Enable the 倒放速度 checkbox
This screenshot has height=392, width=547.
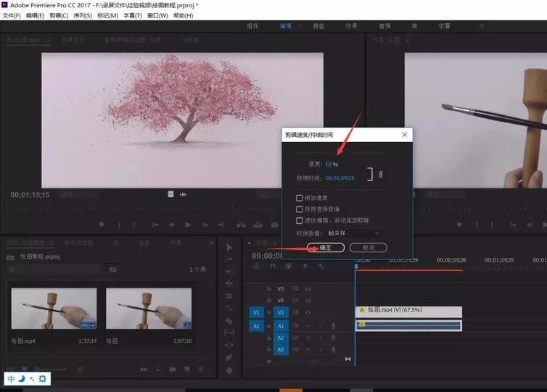(x=300, y=198)
